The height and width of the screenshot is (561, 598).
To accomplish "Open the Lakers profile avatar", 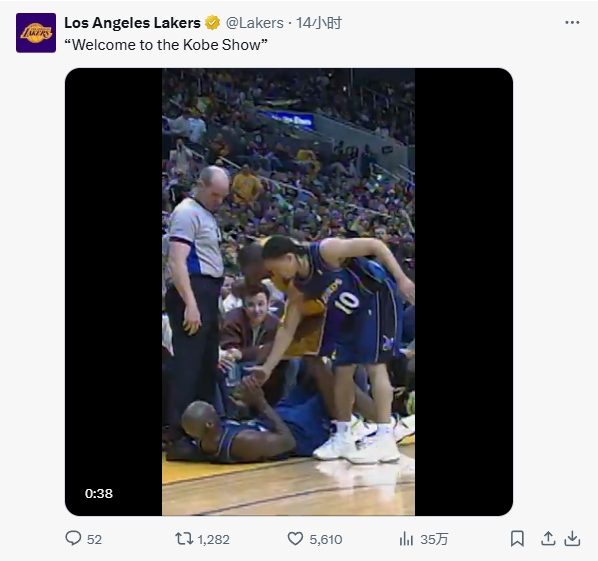I will (36, 33).
